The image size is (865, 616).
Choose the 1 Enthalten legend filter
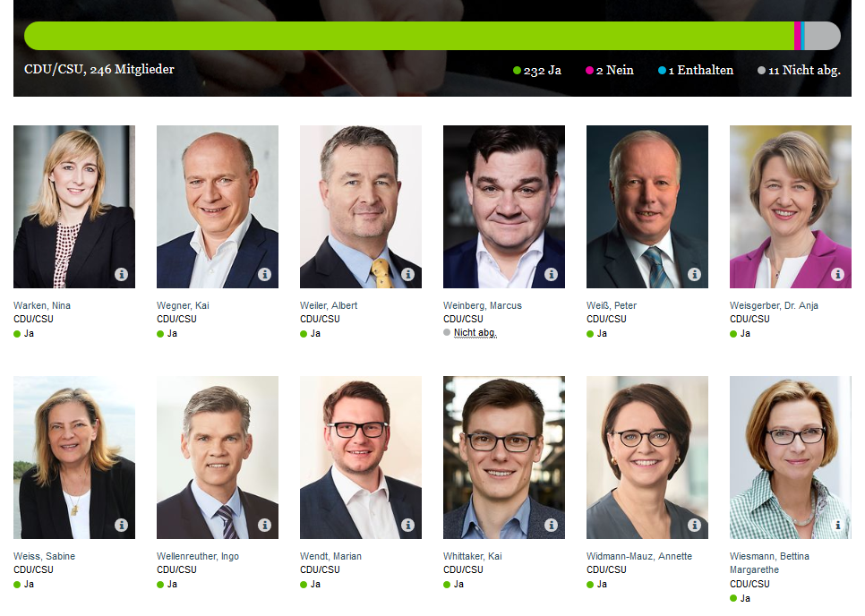[696, 71]
